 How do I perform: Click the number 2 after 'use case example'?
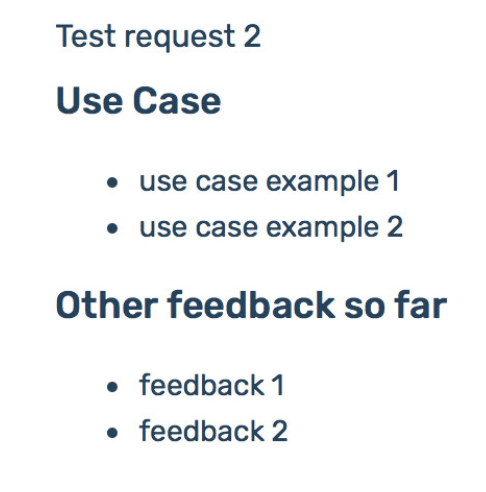coord(395,227)
